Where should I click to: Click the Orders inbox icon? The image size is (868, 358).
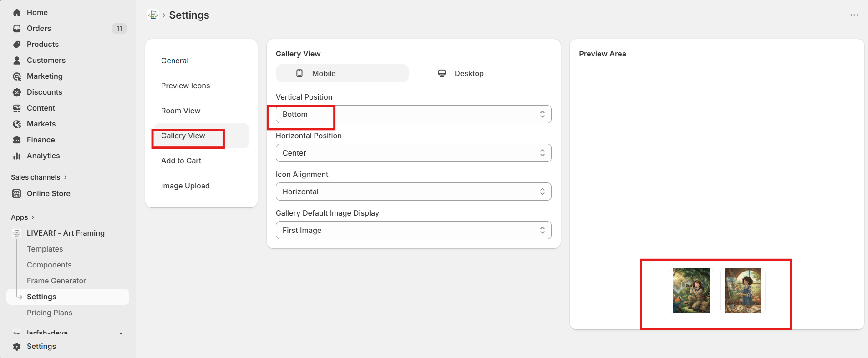pyautogui.click(x=17, y=29)
